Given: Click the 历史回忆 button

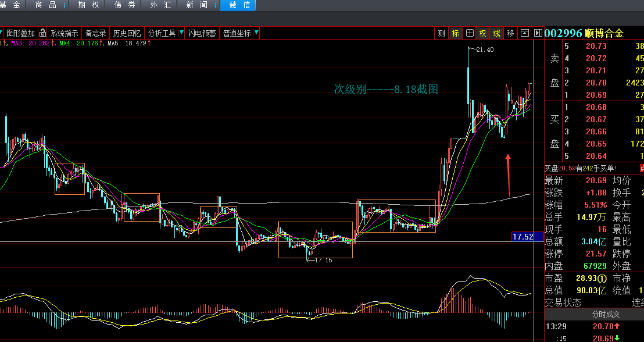Looking at the screenshot, I should (x=127, y=33).
